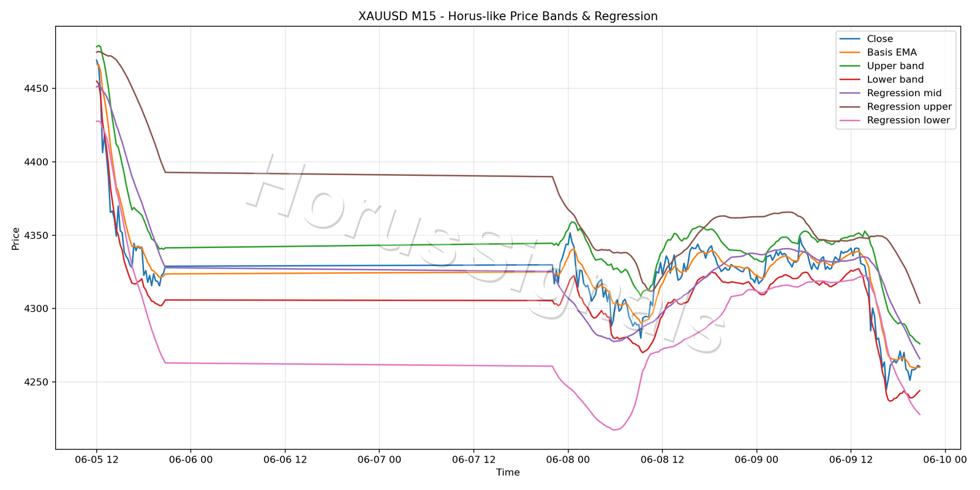This screenshot has width=980, height=490.
Task: Click the '06-07 12' x-axis tick label
Action: tap(473, 459)
